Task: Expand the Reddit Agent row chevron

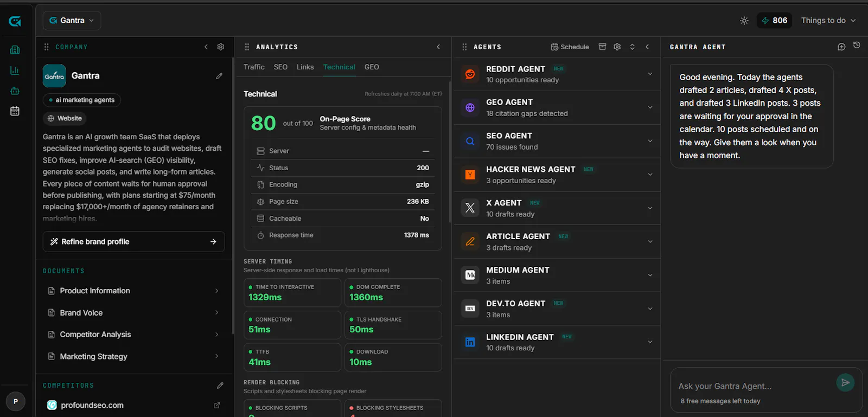Action: click(650, 74)
